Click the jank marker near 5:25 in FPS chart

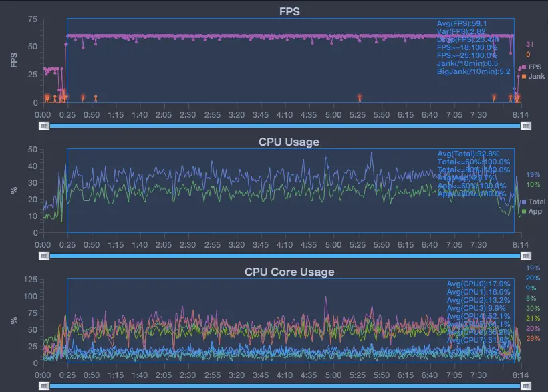coord(360,97)
